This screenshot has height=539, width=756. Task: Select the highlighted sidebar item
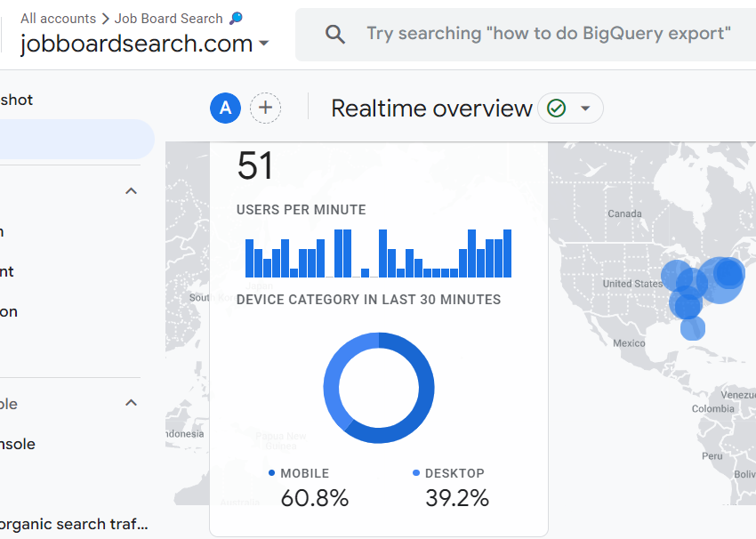77,139
